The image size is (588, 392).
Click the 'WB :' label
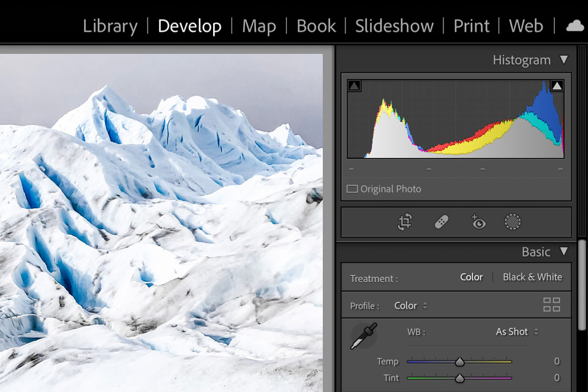point(417,332)
